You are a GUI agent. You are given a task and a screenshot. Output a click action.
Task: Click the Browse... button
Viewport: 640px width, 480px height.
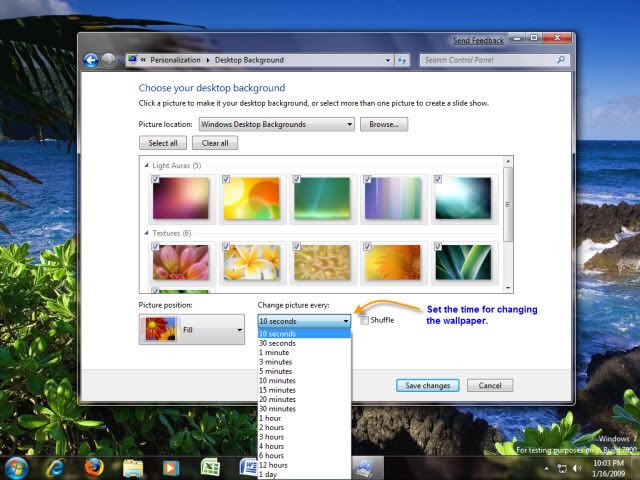tap(384, 124)
